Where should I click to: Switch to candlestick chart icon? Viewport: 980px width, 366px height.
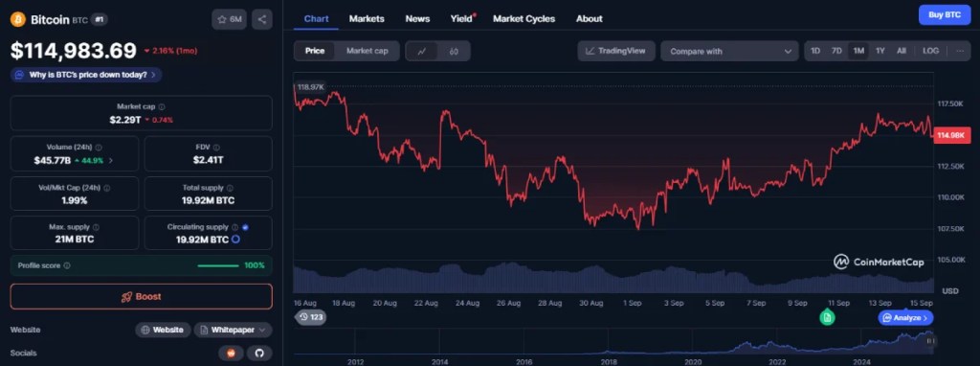pos(454,52)
